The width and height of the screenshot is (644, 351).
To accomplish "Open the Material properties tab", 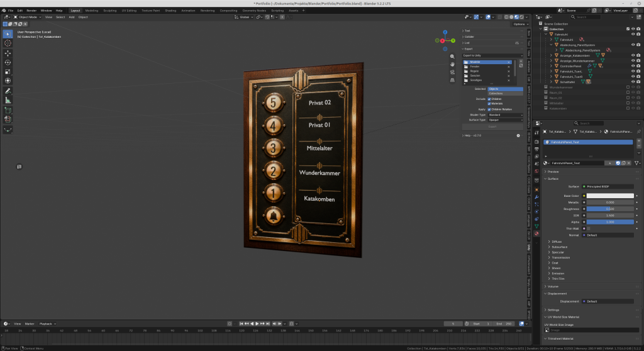I will (536, 233).
